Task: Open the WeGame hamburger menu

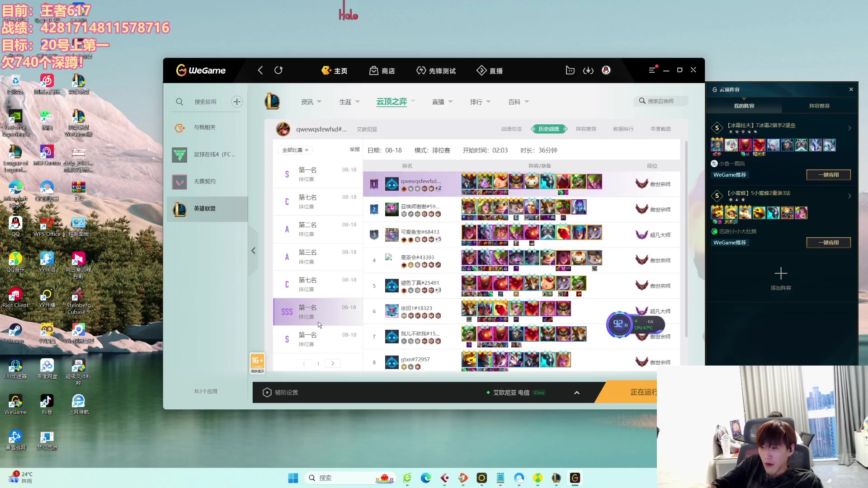Action: pyautogui.click(x=651, y=70)
